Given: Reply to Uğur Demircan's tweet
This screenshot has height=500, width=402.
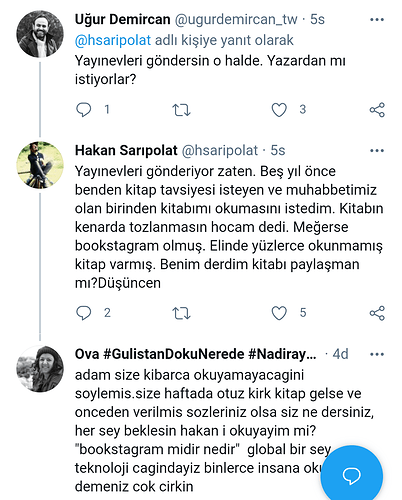Looking at the screenshot, I should pos(84,110).
